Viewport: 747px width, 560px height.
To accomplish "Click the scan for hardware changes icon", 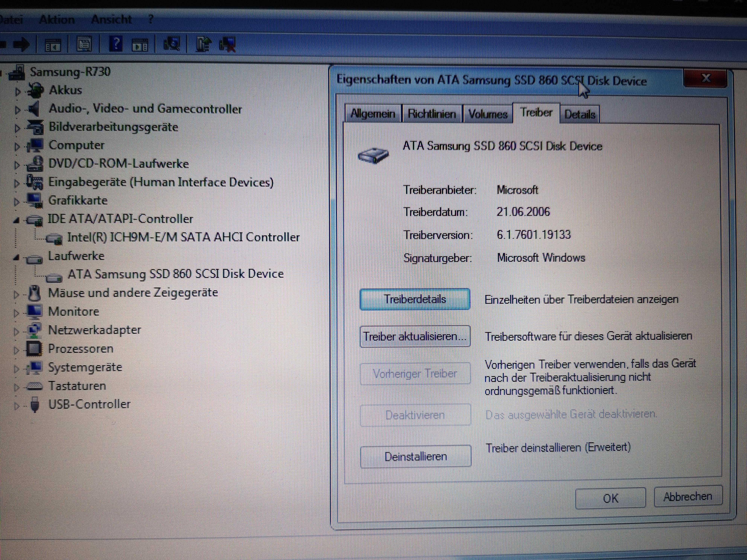I will (172, 44).
